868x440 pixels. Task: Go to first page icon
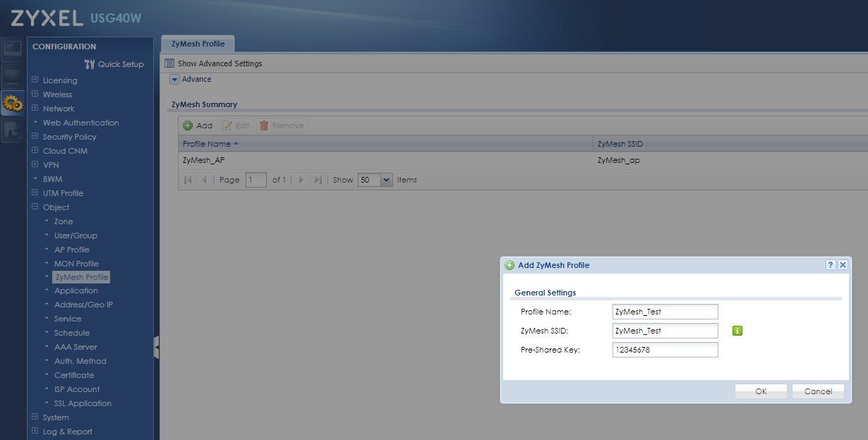click(188, 180)
